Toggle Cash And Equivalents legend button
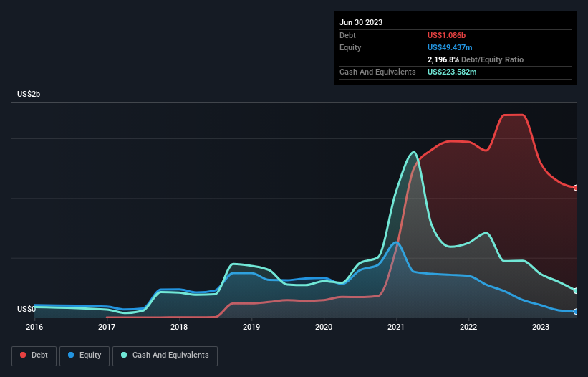Viewport: 588px width, 377px height. click(165, 355)
